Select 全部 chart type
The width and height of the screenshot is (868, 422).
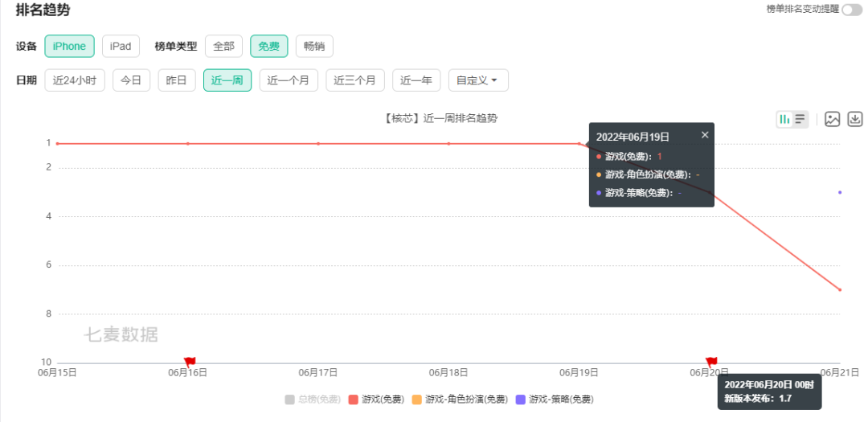[223, 46]
